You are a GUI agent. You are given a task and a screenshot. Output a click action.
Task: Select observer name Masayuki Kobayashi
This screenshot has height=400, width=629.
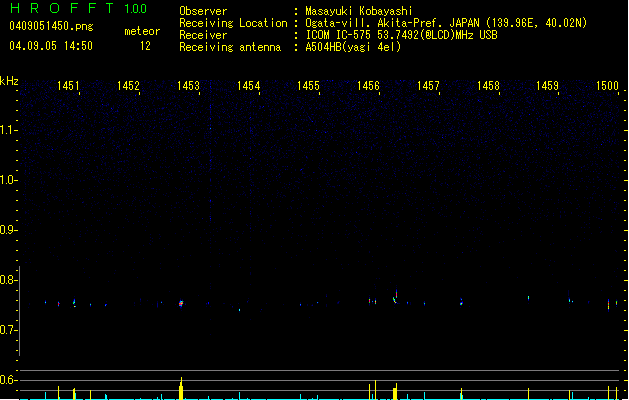359,11
